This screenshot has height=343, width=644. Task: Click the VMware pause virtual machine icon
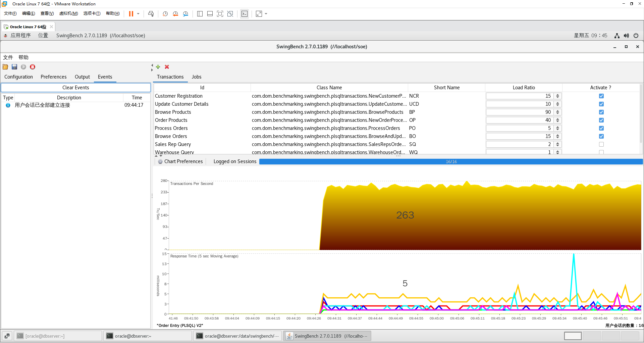[131, 14]
